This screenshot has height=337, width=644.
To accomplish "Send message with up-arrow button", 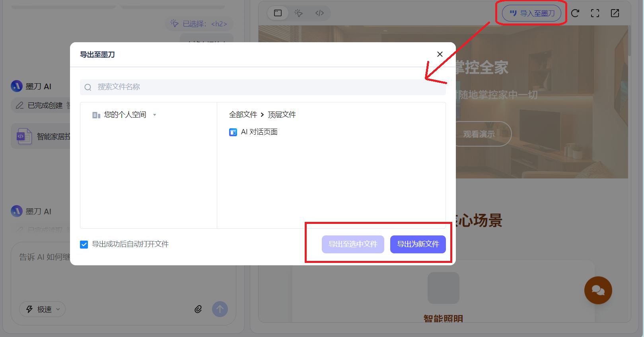I will (x=220, y=309).
